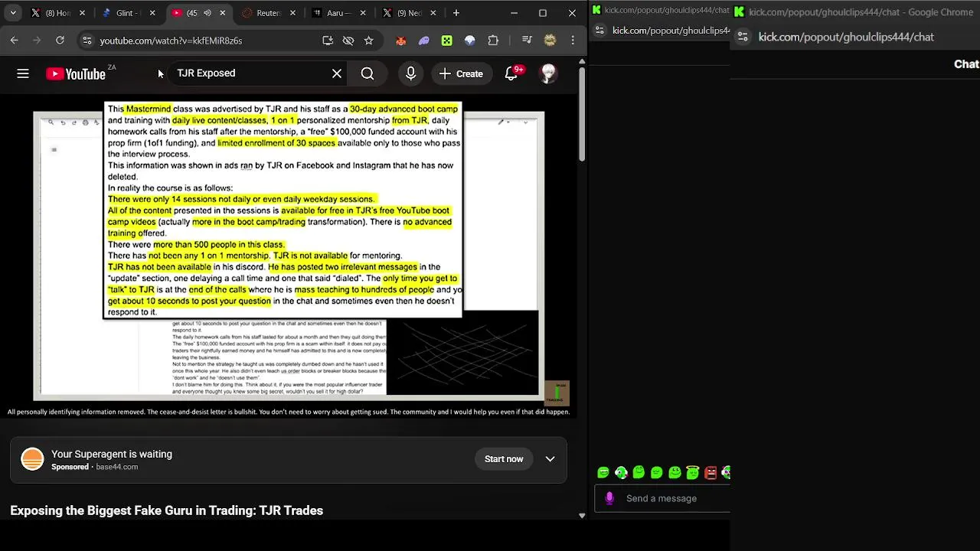Insert the halo Kick emote
The image size is (980, 551).
(x=693, y=473)
